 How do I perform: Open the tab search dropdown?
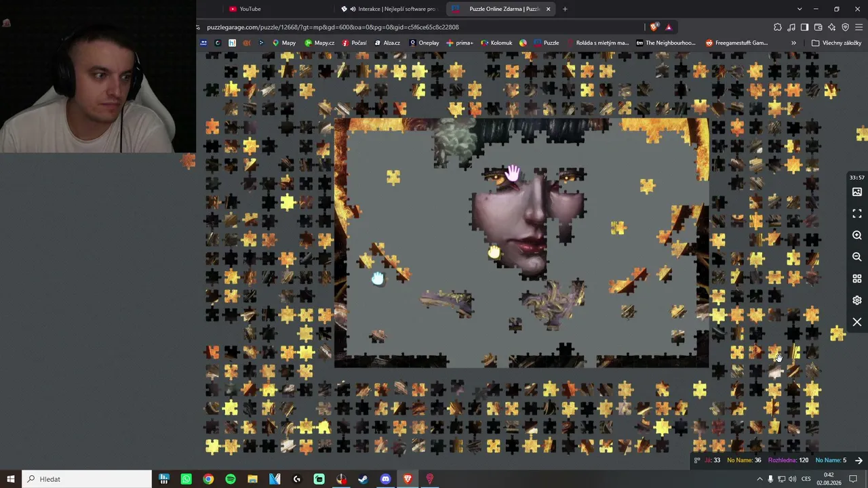point(800,9)
